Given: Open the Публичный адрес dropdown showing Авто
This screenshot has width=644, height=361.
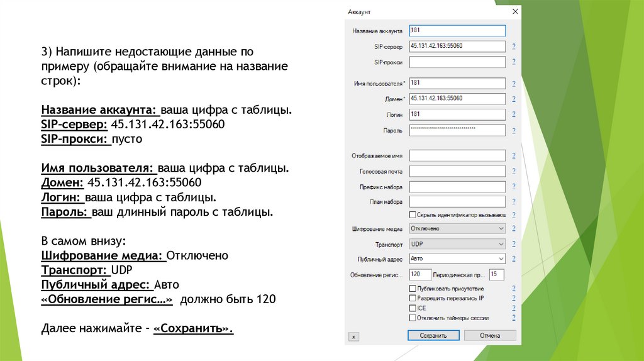Looking at the screenshot, I should click(457, 258).
